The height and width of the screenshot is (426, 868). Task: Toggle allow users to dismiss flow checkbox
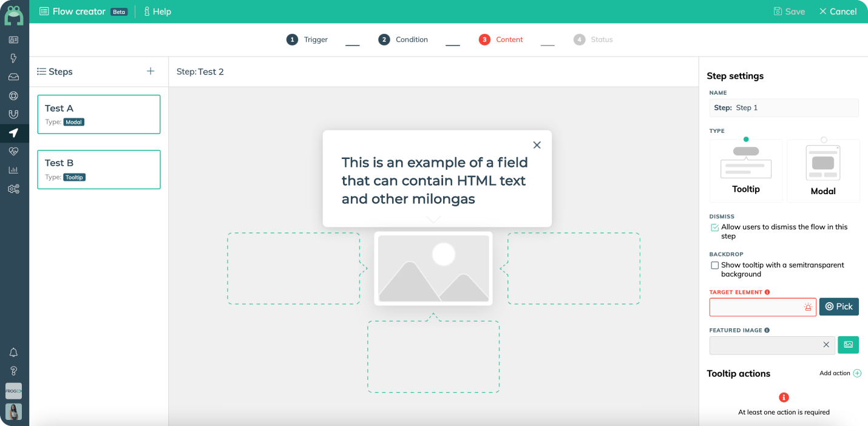[714, 228]
